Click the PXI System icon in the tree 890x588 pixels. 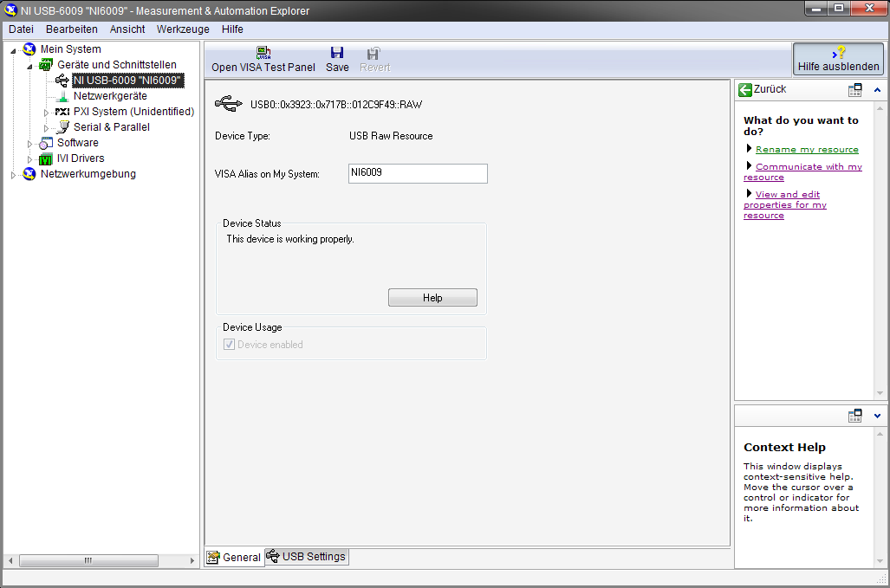click(62, 112)
